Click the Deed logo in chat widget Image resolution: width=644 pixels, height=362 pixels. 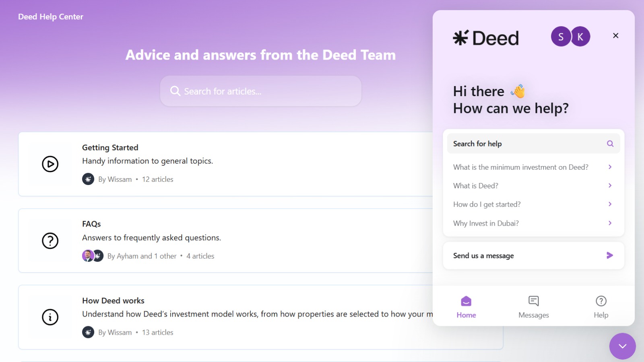pos(486,38)
